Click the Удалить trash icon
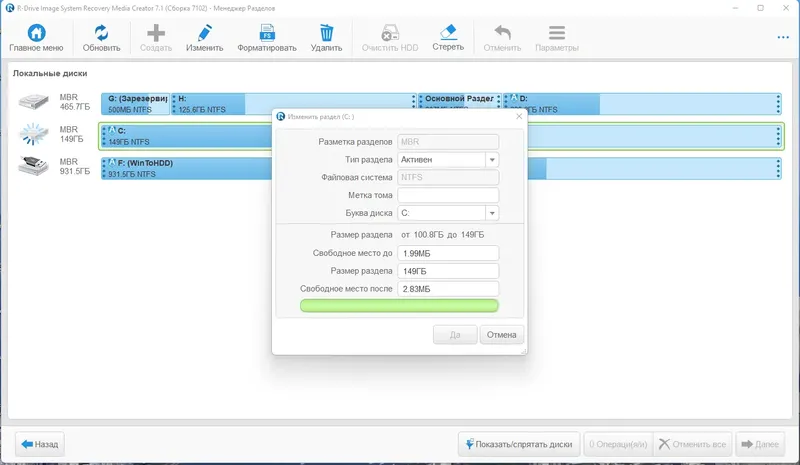 coord(327,33)
